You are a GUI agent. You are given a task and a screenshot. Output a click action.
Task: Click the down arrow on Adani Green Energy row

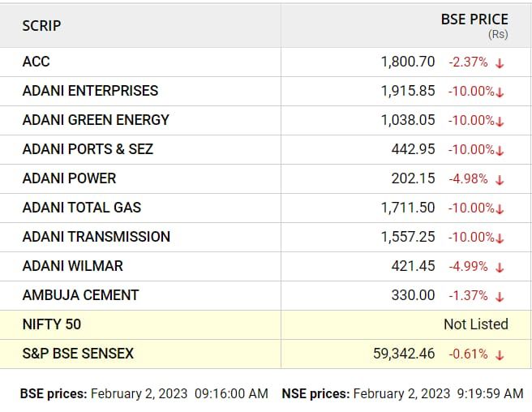click(500, 122)
